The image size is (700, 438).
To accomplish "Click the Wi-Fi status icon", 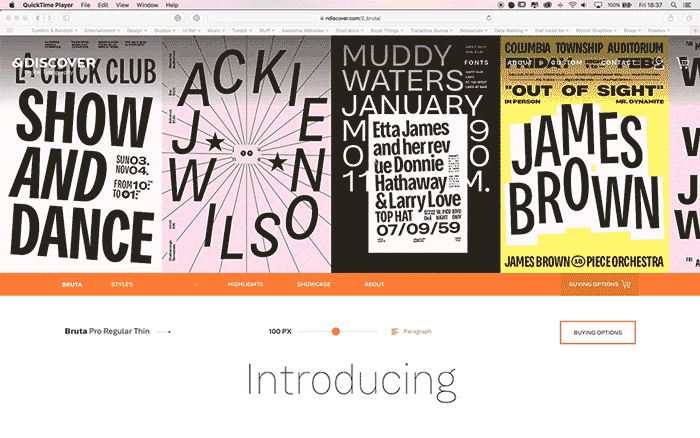I will (x=572, y=5).
